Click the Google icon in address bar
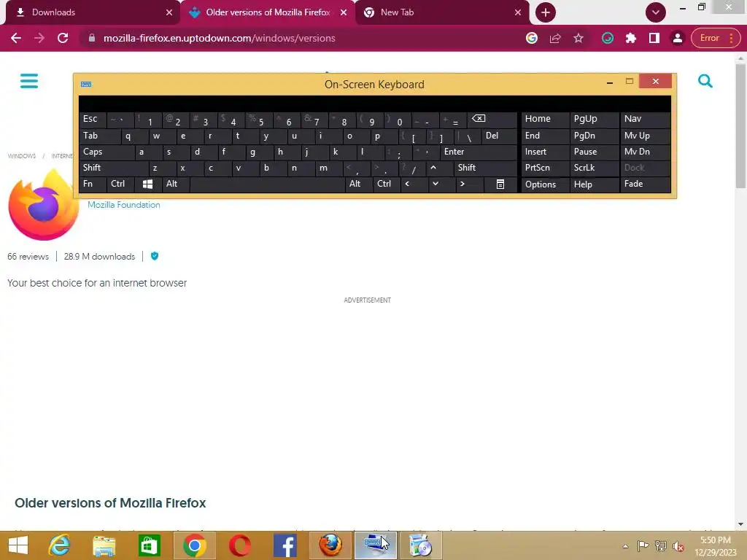The image size is (747, 560). tap(532, 38)
